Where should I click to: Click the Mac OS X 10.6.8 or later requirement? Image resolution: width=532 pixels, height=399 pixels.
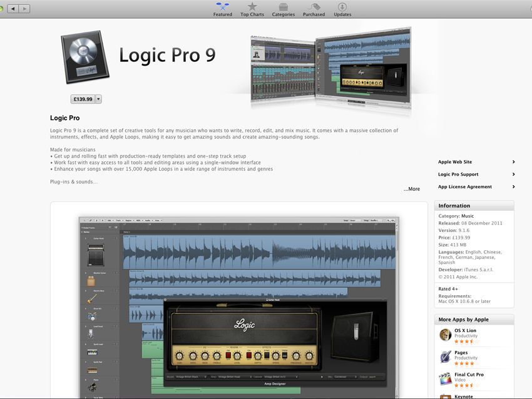click(464, 301)
